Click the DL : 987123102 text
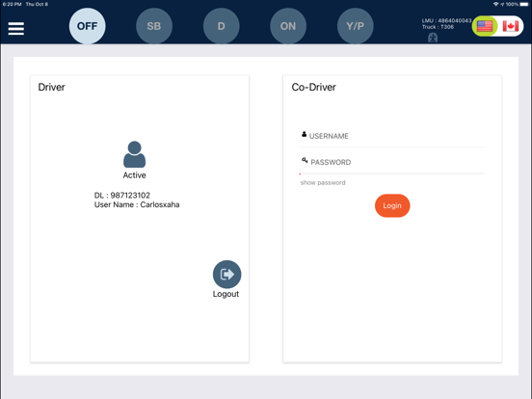This screenshot has height=399, width=532. pos(122,195)
